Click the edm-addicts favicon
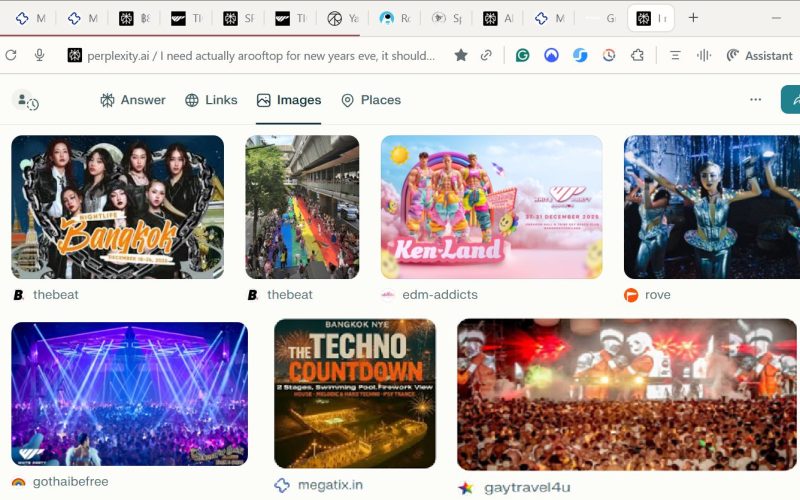 (x=388, y=295)
